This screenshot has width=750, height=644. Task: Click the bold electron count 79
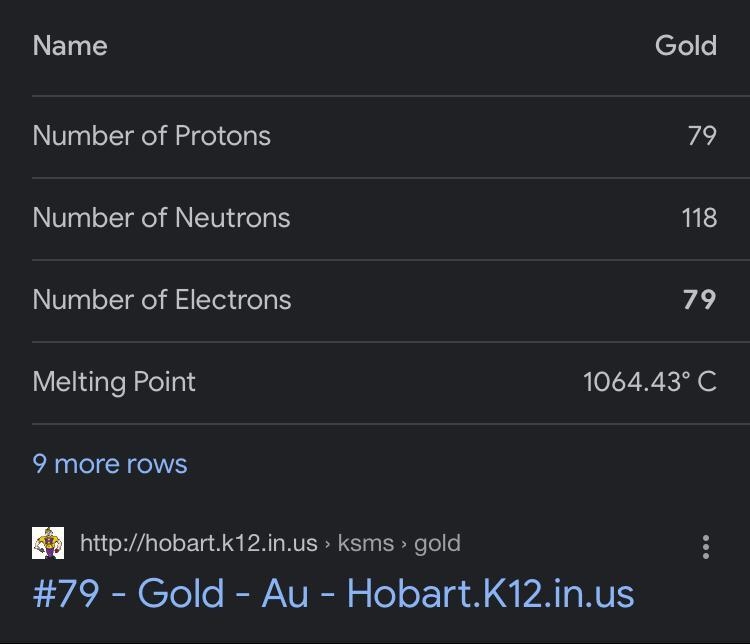click(x=699, y=300)
